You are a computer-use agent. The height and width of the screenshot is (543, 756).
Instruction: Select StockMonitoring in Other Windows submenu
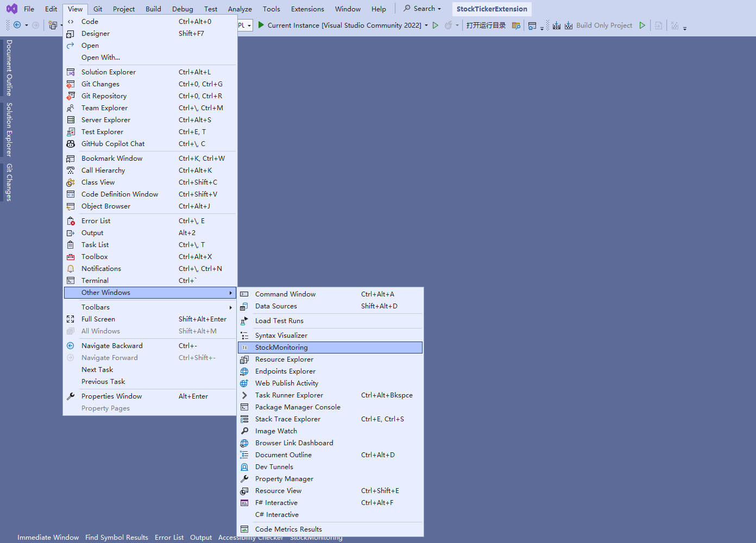pyautogui.click(x=281, y=348)
